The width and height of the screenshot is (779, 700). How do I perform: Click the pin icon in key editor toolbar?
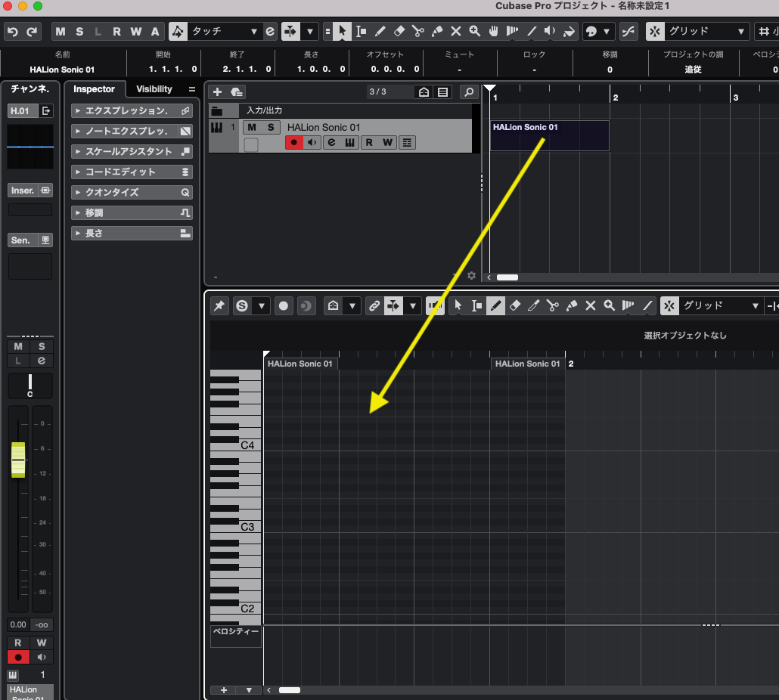pyautogui.click(x=219, y=306)
